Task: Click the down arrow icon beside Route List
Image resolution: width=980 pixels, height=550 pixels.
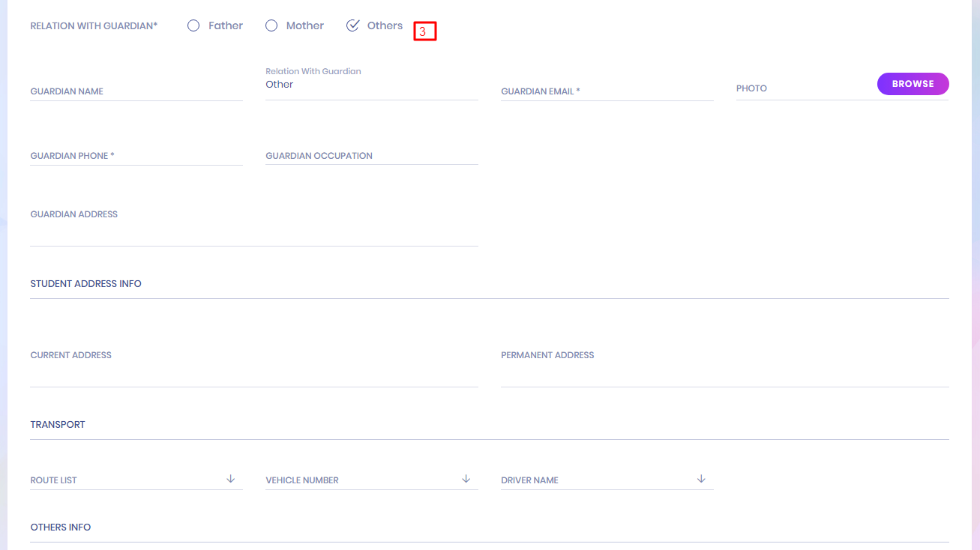Action: pyautogui.click(x=231, y=479)
